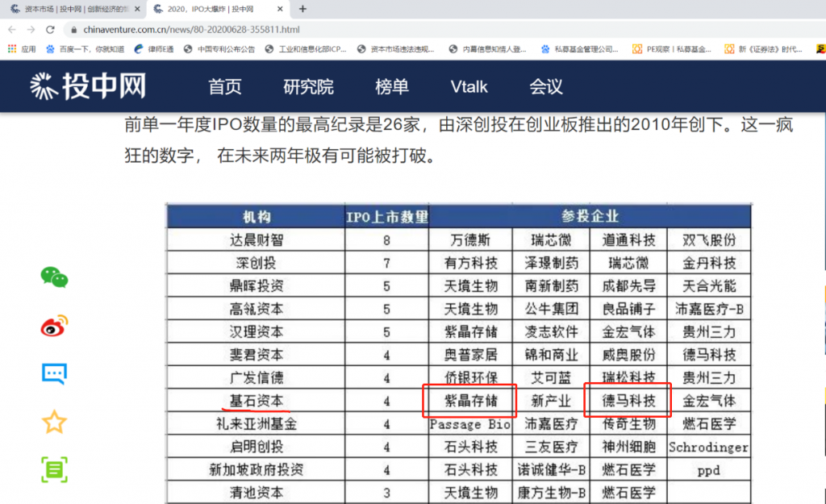Switch to the 资本市场 | 投中网 tab
This screenshot has height=504, width=826.
click(x=73, y=9)
